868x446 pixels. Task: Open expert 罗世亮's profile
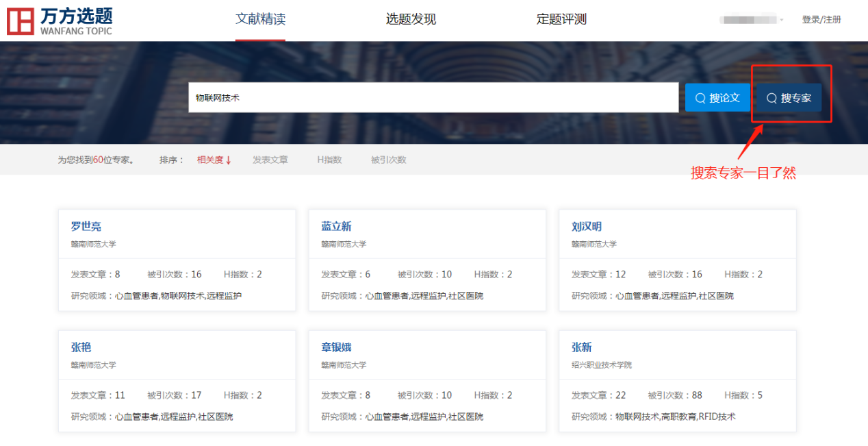point(86,227)
